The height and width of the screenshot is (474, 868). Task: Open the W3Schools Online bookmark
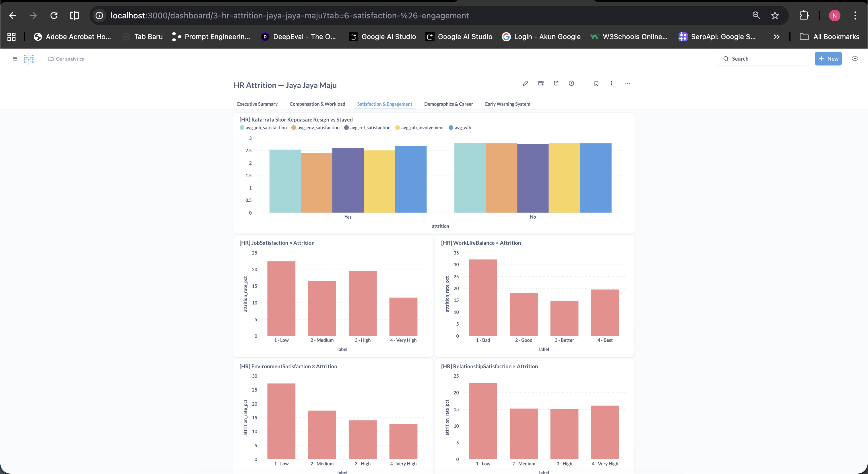click(x=629, y=37)
